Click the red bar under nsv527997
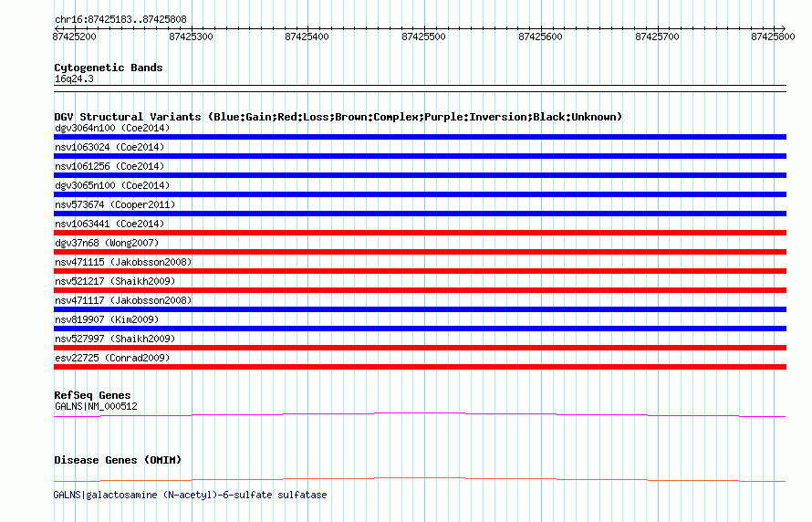812x522 pixels. [x=420, y=348]
